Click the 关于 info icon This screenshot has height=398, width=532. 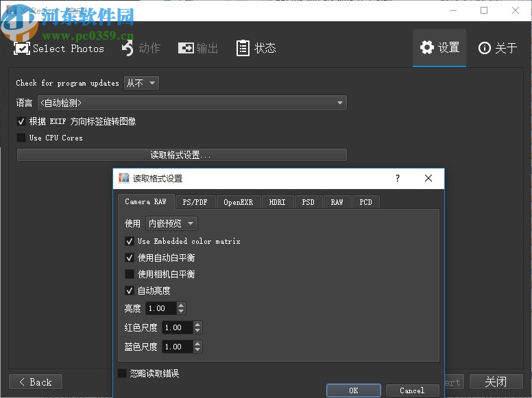(485, 48)
